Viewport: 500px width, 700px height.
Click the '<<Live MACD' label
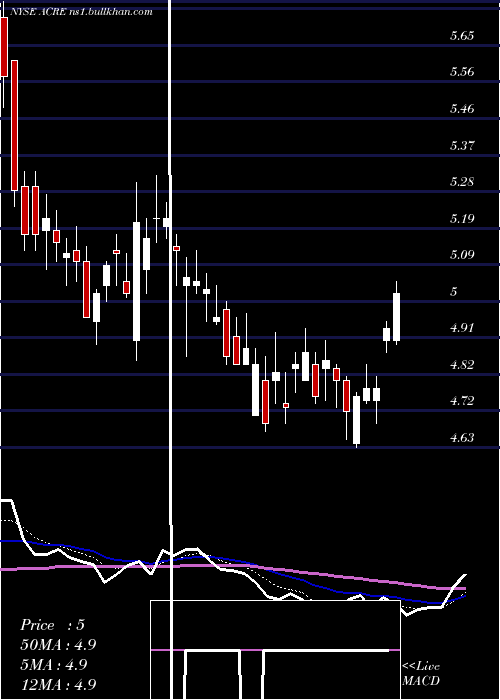point(421,674)
